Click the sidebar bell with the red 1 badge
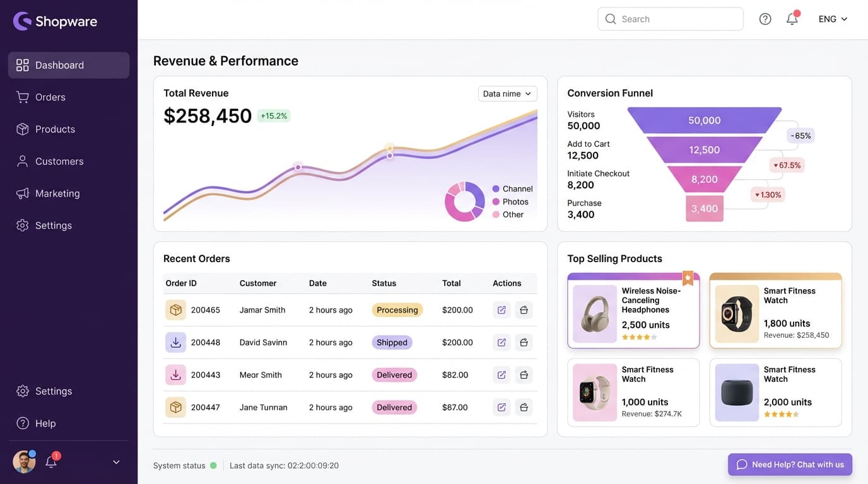 51,462
